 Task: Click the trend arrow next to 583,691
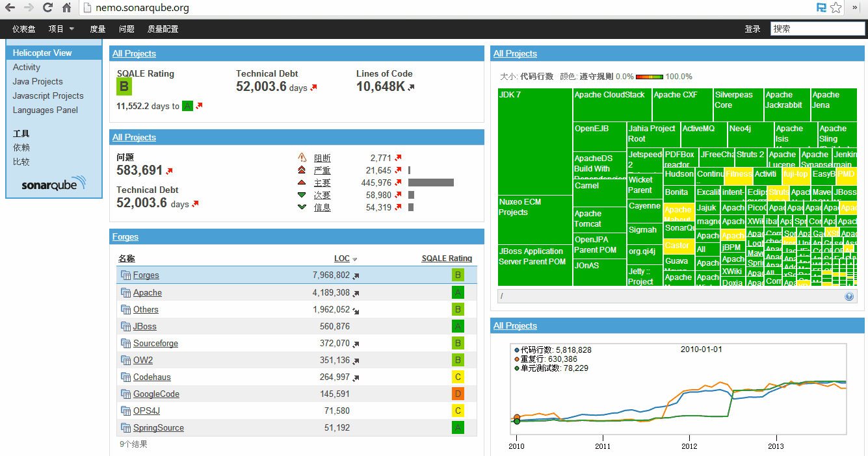[169, 171]
